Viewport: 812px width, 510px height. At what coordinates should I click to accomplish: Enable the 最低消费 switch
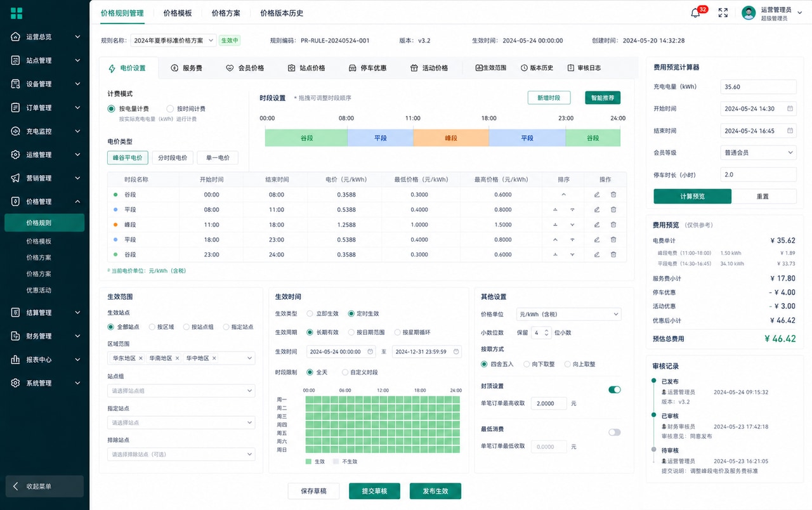tap(614, 432)
